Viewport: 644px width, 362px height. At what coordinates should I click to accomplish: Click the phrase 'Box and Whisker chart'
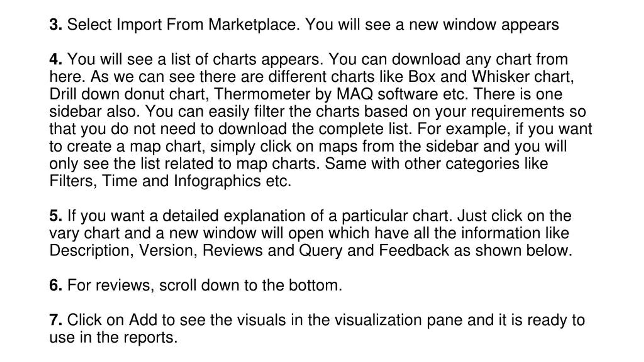490,76
